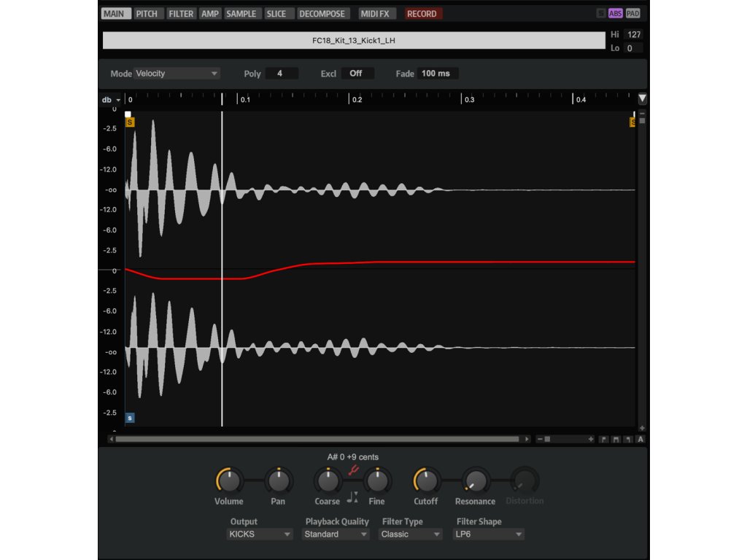Click the blue s sustain marker at bottom left
The width and height of the screenshot is (747, 560).
coord(130,418)
